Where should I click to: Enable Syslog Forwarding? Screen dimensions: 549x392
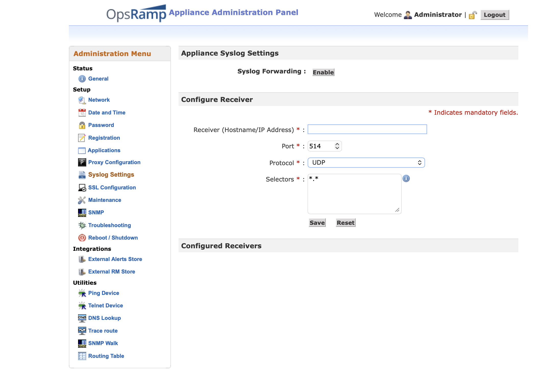tap(323, 72)
